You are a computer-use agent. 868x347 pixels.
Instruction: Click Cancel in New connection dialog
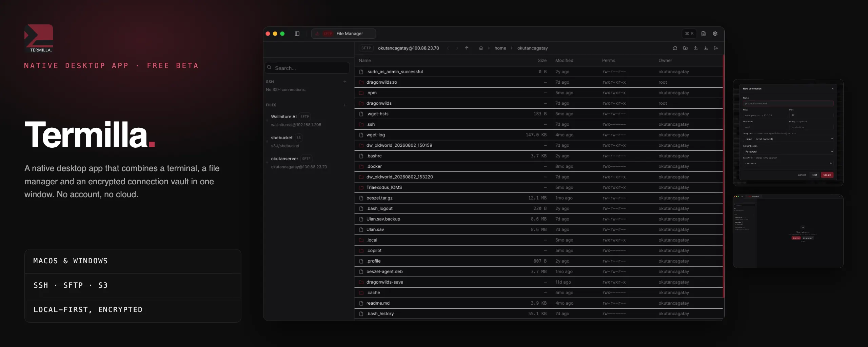pyautogui.click(x=802, y=175)
